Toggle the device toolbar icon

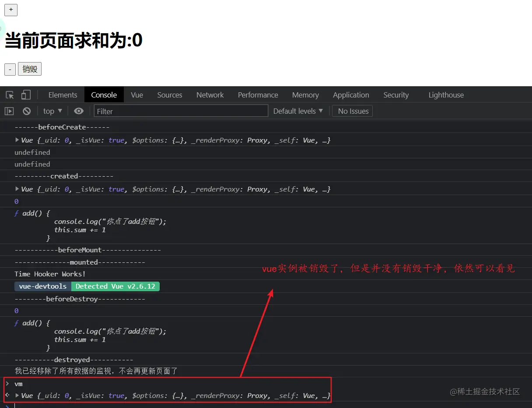click(x=26, y=95)
